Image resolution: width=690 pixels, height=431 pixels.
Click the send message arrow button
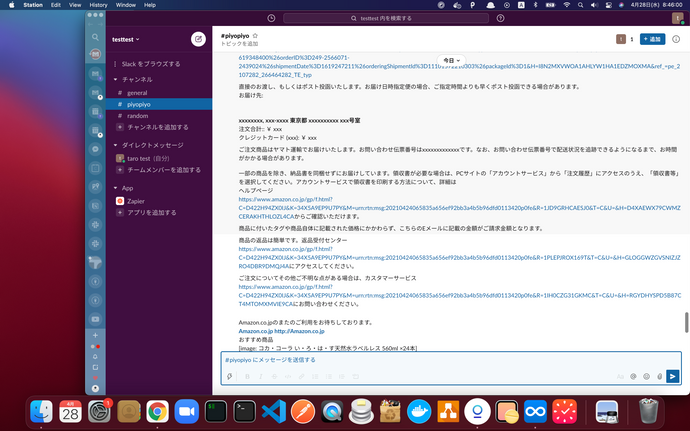click(672, 376)
